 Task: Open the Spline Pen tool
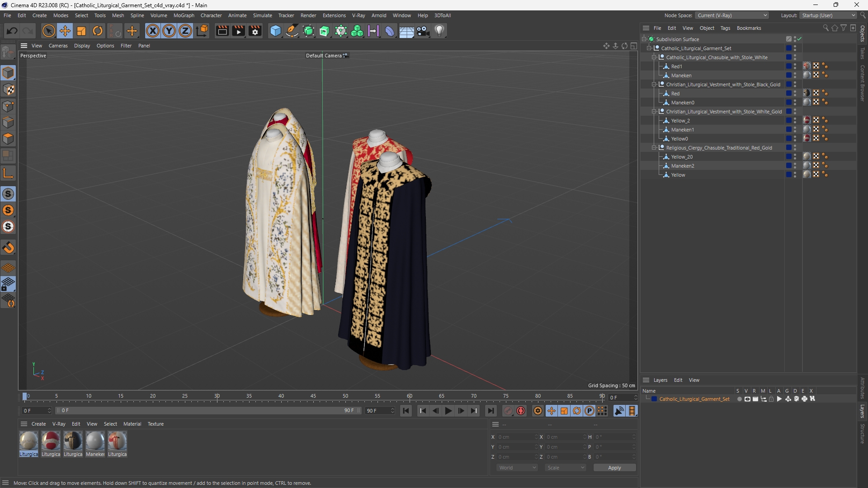tap(292, 31)
